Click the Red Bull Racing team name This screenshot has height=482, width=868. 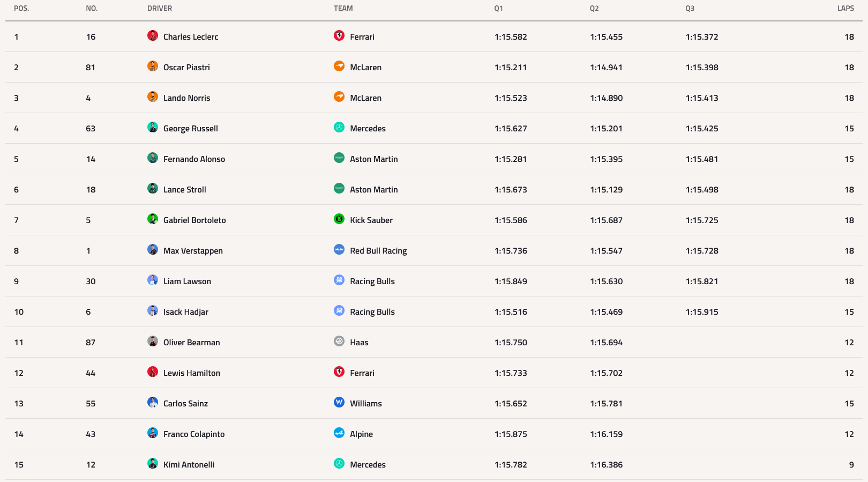(378, 251)
